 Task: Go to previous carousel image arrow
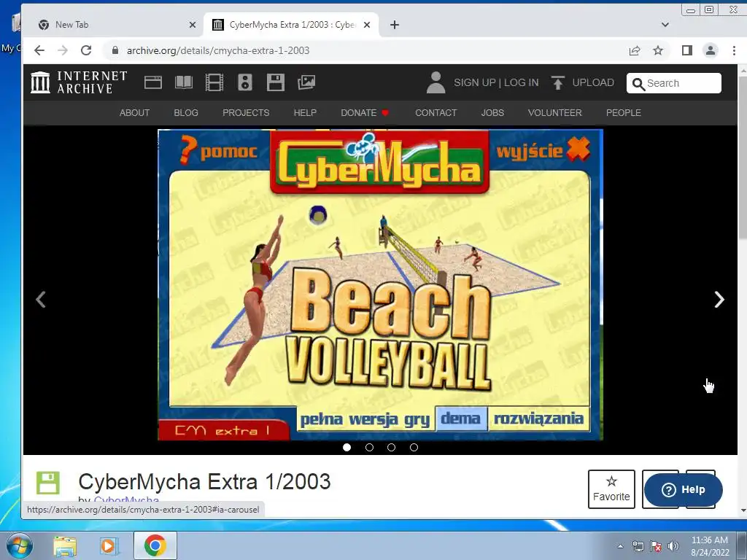(x=41, y=300)
